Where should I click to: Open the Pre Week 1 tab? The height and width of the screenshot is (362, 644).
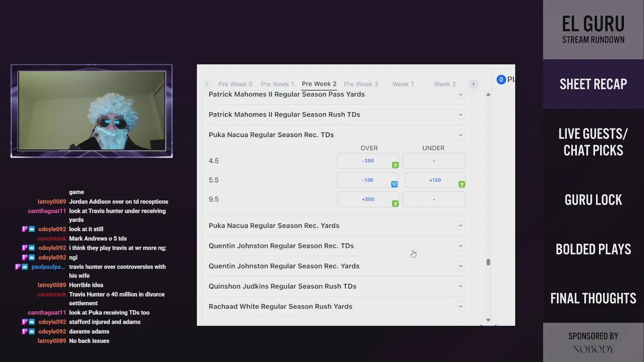pos(277,84)
